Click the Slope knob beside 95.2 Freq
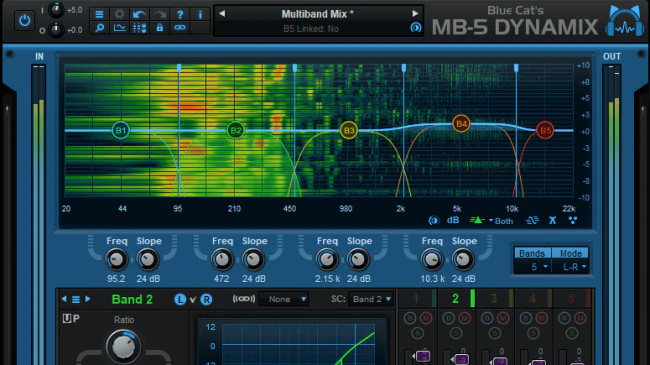Screen dimensions: 650x365 click(148, 260)
